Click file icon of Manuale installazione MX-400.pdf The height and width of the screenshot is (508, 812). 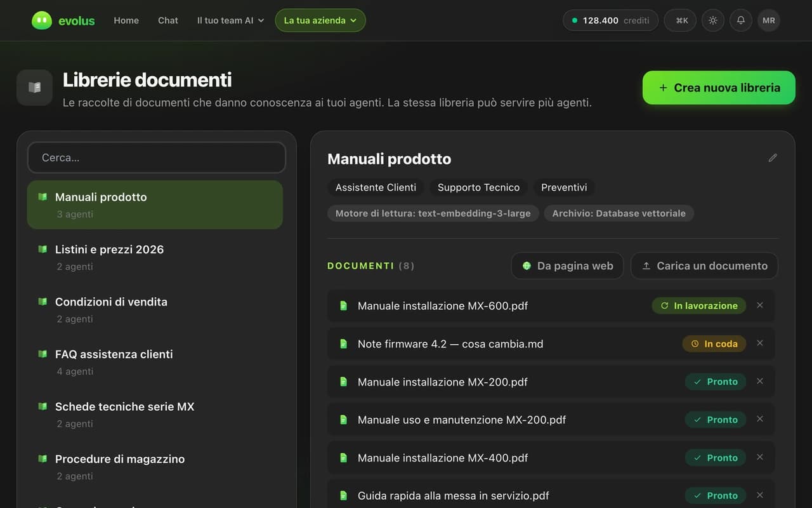pyautogui.click(x=344, y=458)
